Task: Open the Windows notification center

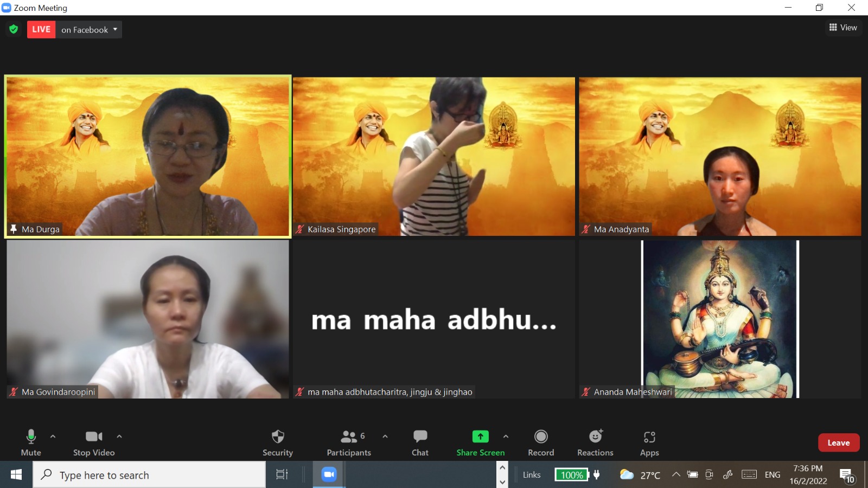Action: click(x=846, y=476)
